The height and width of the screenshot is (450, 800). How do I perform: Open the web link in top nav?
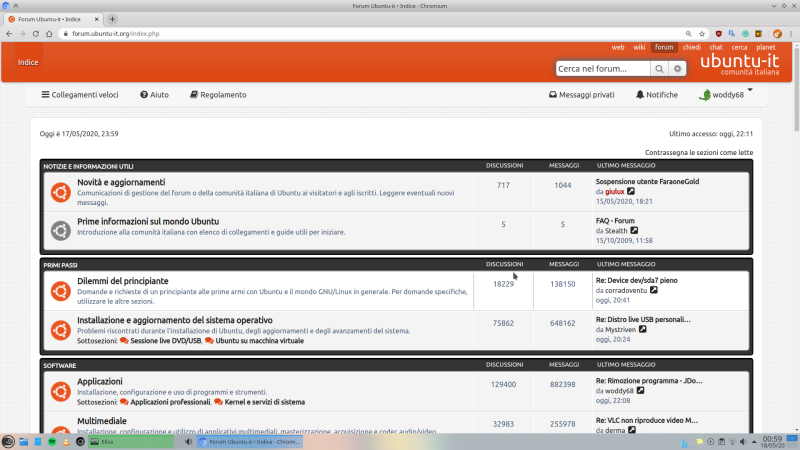(x=618, y=47)
